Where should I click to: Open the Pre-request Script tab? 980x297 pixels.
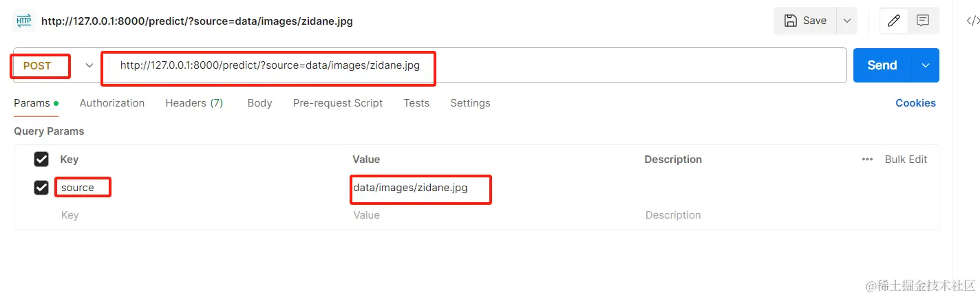tap(338, 103)
